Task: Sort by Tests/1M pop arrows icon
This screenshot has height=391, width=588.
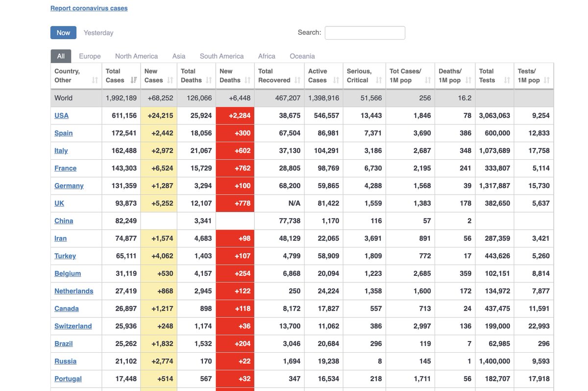Action: click(547, 80)
